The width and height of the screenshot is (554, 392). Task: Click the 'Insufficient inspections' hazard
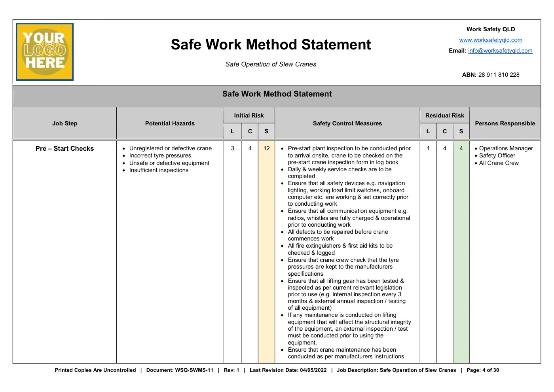(159, 170)
